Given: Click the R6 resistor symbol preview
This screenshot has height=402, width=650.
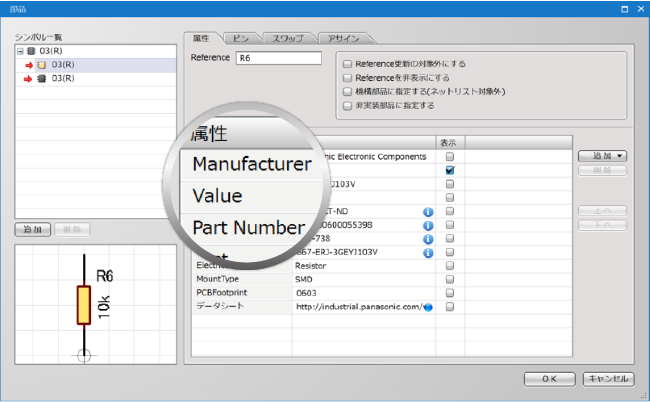Looking at the screenshot, I should pyautogui.click(x=84, y=305).
